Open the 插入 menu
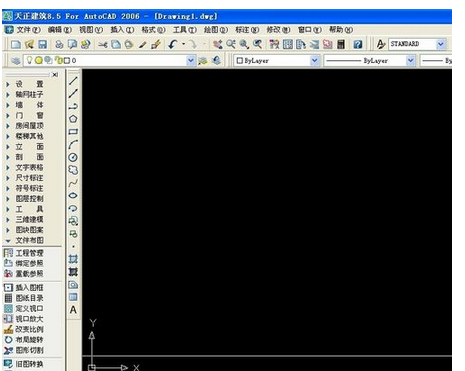The height and width of the screenshot is (371, 465). [122, 30]
